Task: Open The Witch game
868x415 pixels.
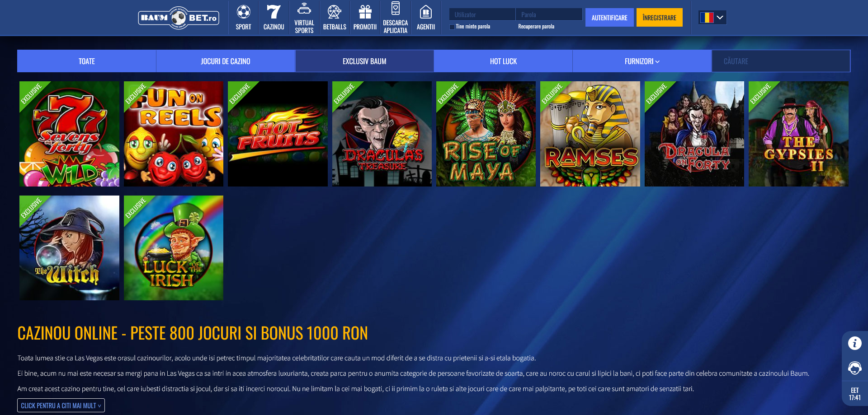Action: (x=69, y=248)
